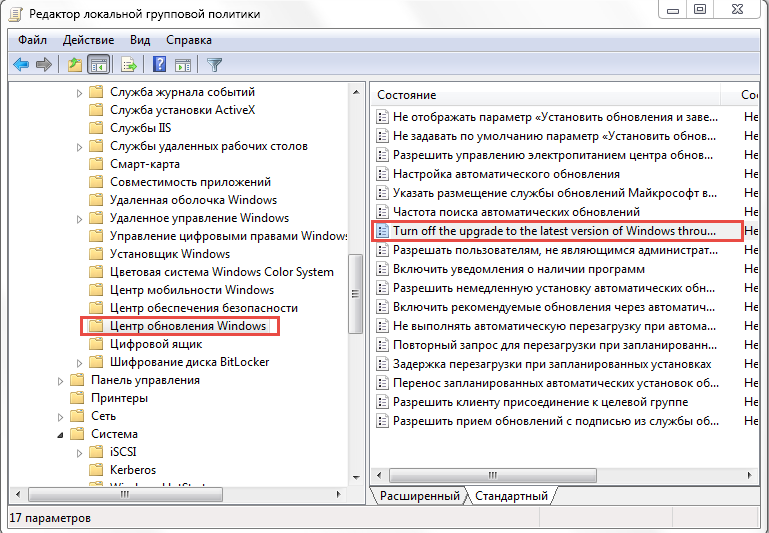This screenshot has height=533, width=769.
Task: Click the icon beside Задержка перезагрузки при запланированных установках
Action: 382,364
